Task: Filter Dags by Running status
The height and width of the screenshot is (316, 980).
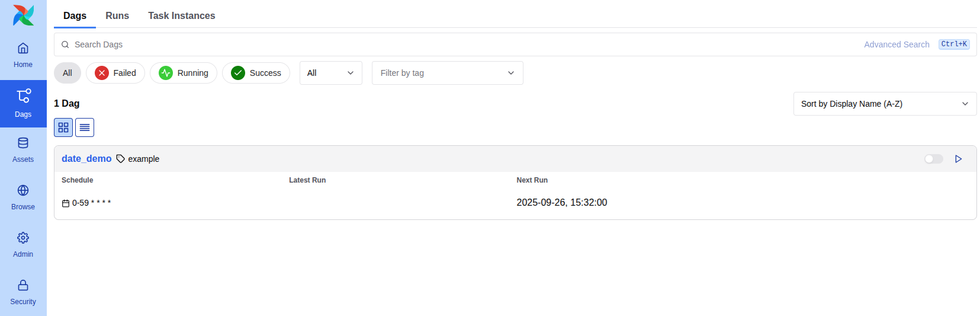Action: click(x=184, y=73)
